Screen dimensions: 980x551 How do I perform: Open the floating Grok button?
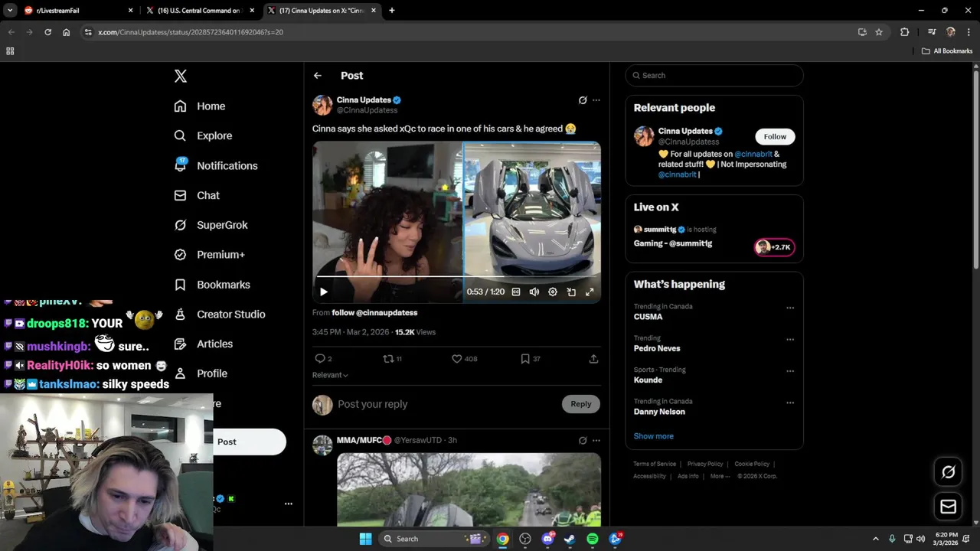pos(949,472)
